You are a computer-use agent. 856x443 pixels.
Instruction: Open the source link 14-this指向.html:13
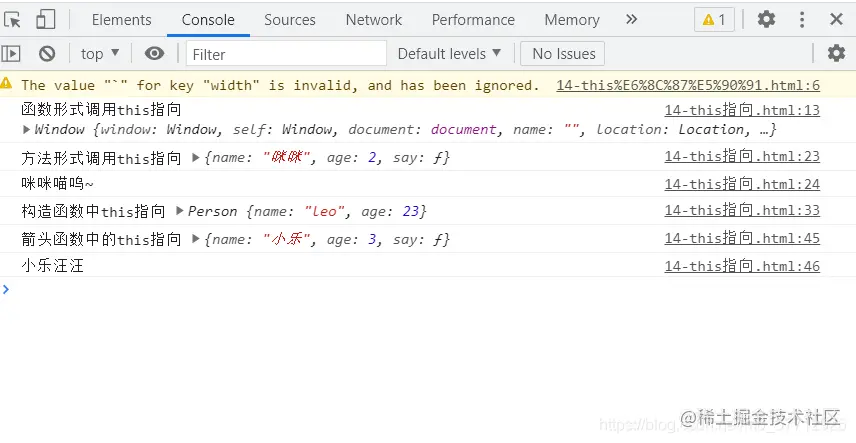pyautogui.click(x=742, y=110)
